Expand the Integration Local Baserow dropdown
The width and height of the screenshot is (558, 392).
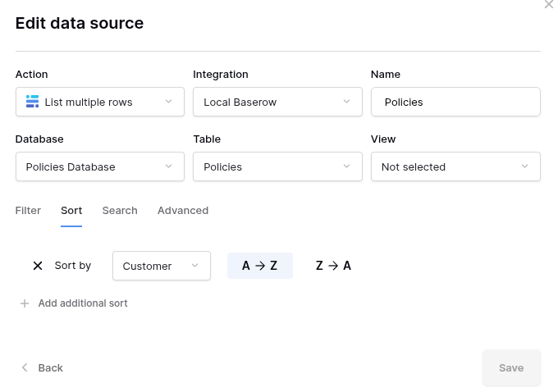tap(277, 102)
